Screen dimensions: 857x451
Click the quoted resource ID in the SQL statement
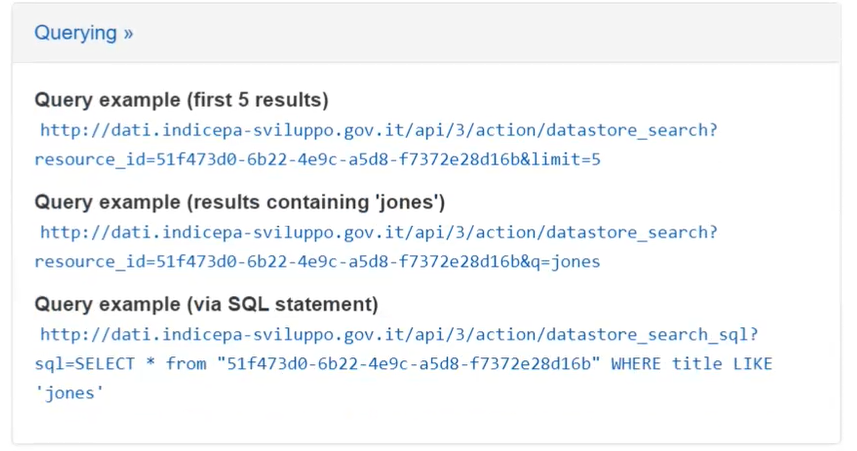click(x=408, y=363)
